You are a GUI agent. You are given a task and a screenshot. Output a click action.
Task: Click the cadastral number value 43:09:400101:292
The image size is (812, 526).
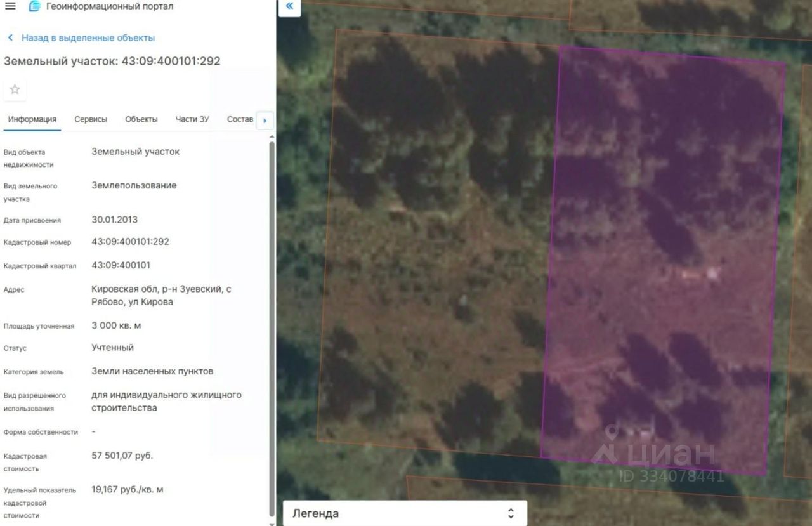131,242
